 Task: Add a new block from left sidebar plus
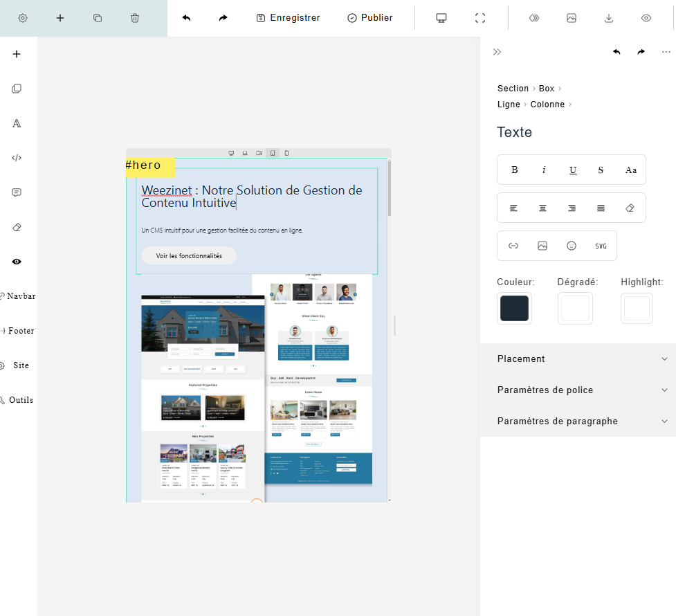click(x=17, y=54)
